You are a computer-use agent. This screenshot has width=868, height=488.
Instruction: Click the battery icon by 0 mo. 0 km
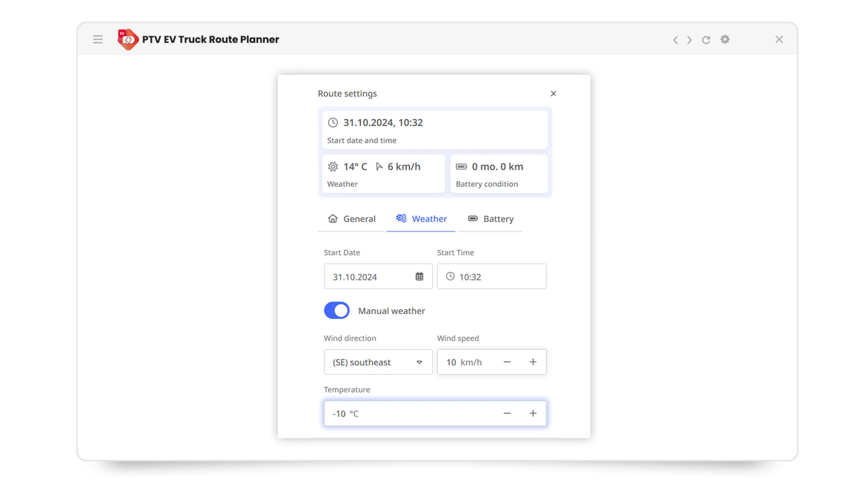tap(461, 167)
